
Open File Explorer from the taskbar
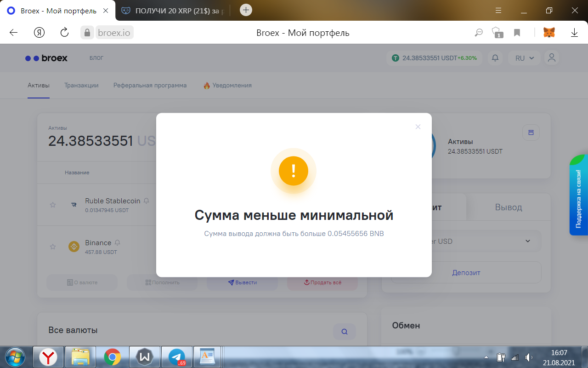pos(80,356)
